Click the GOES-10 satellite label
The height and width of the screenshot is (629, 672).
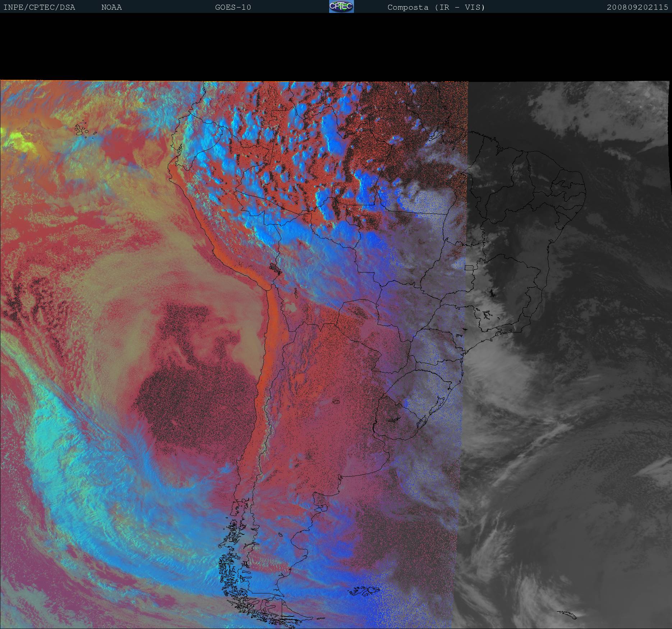pos(233,8)
